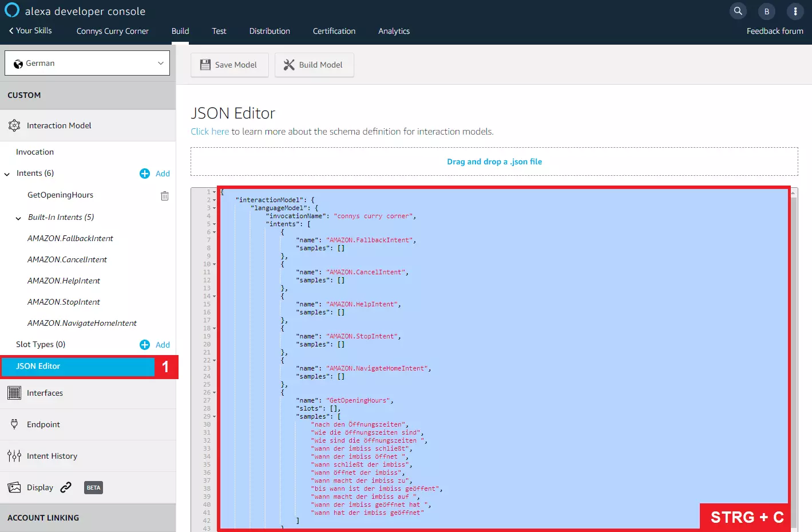The image size is (812, 532).
Task: Click the Save Model button
Action: tap(229, 65)
